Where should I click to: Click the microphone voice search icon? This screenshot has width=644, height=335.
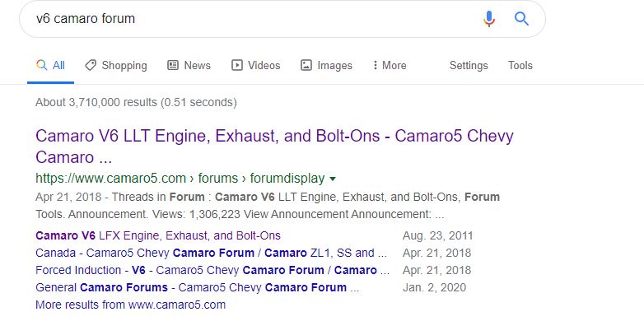488,19
